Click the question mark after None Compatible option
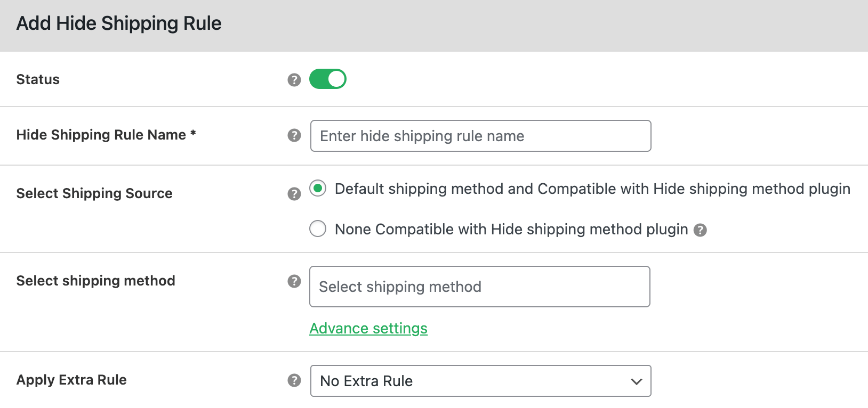The image size is (868, 408). click(701, 230)
